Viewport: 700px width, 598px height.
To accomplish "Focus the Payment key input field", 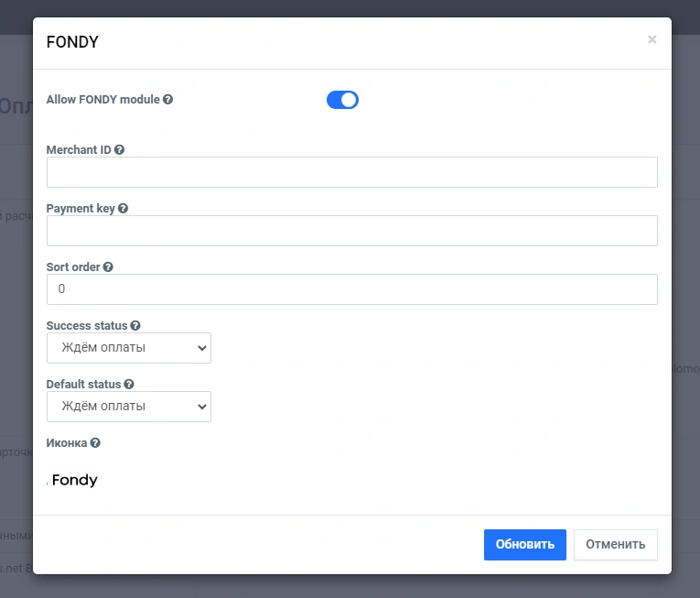I will [351, 231].
